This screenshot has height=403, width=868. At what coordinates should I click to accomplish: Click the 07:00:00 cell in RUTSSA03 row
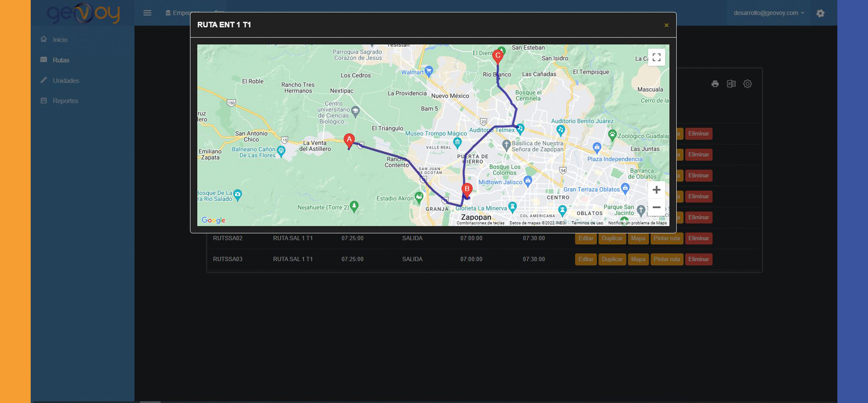click(x=471, y=259)
